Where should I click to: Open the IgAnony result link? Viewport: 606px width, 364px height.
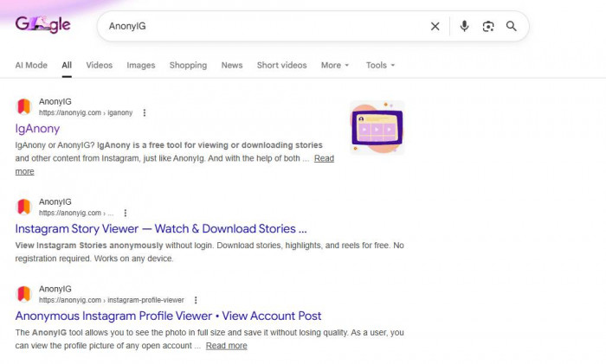pyautogui.click(x=37, y=129)
